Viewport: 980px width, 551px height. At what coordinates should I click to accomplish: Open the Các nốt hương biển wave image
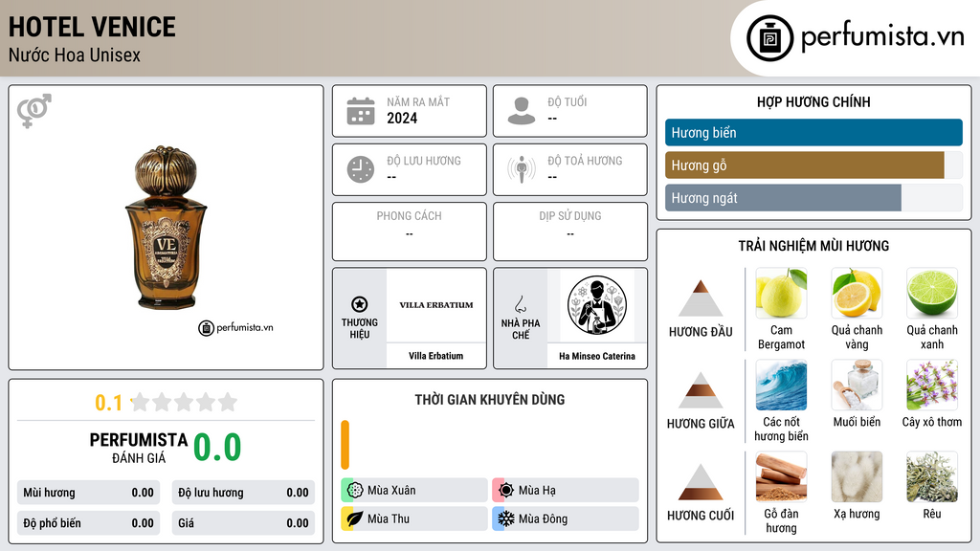781,385
